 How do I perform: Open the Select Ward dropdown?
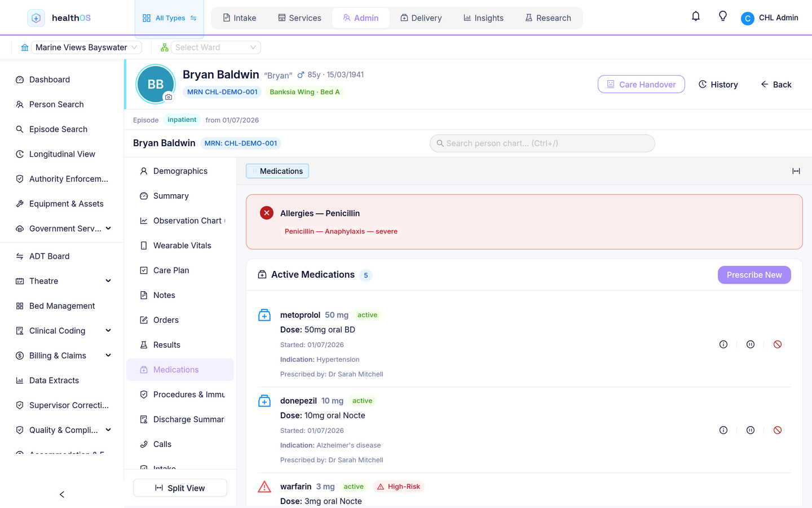point(216,47)
